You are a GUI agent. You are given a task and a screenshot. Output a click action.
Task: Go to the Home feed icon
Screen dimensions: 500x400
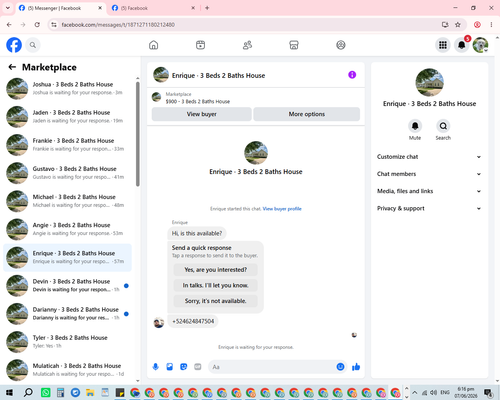pyautogui.click(x=153, y=45)
